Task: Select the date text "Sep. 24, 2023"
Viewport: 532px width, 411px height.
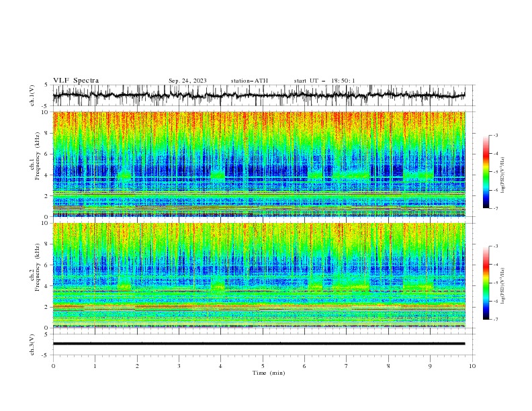Action: point(187,81)
